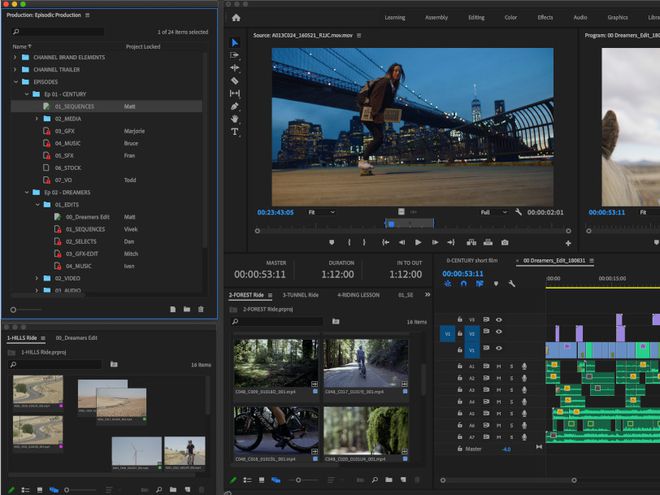
Task: Open Source monitor button editor plus icon
Action: pos(568,243)
